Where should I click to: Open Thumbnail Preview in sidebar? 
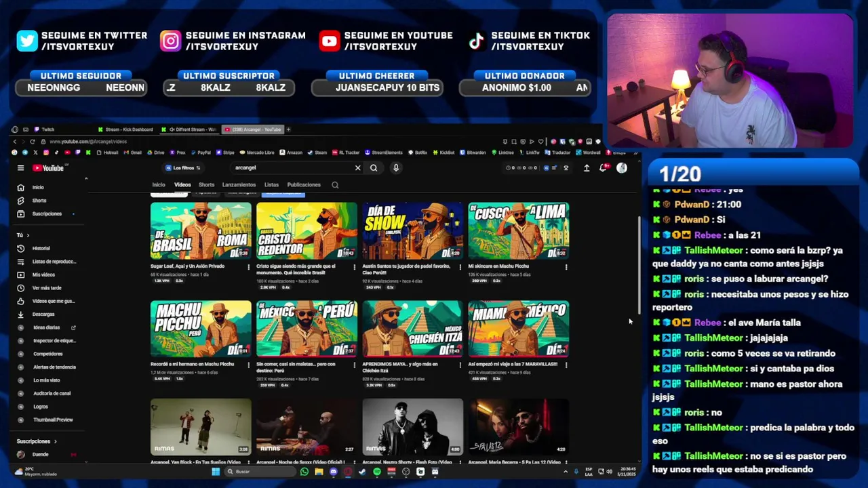click(47, 420)
